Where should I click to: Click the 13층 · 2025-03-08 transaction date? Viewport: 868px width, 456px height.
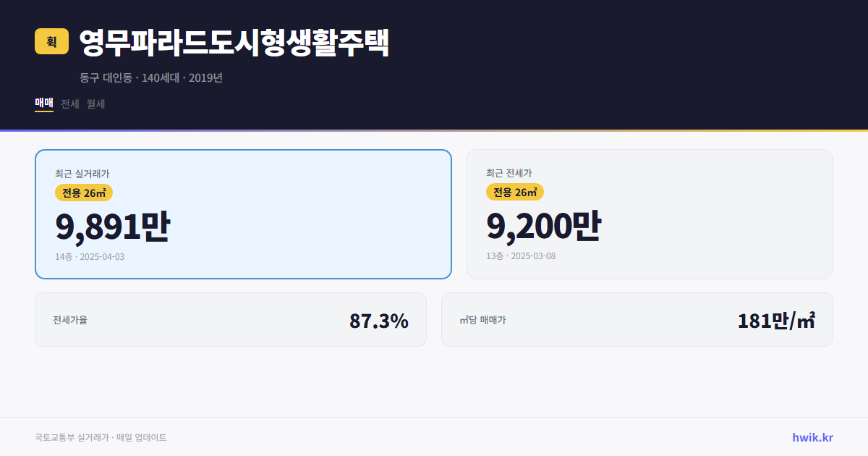tap(518, 256)
